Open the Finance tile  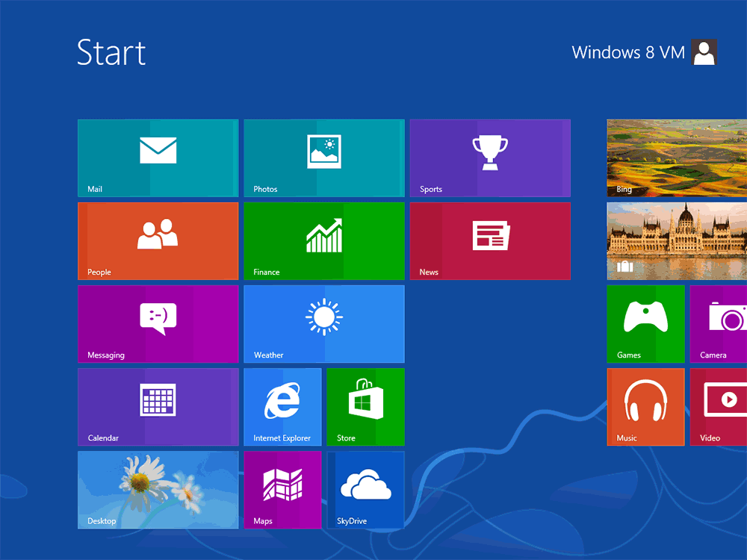pyautogui.click(x=324, y=241)
